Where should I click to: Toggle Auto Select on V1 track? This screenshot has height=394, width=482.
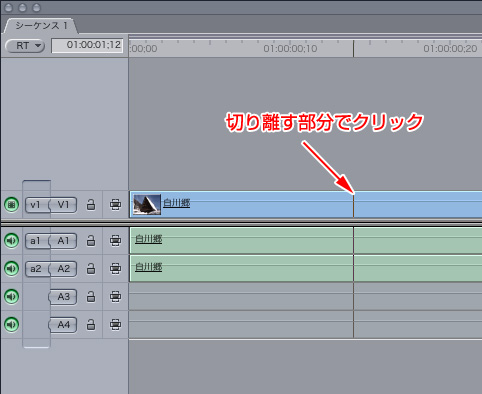(x=115, y=205)
